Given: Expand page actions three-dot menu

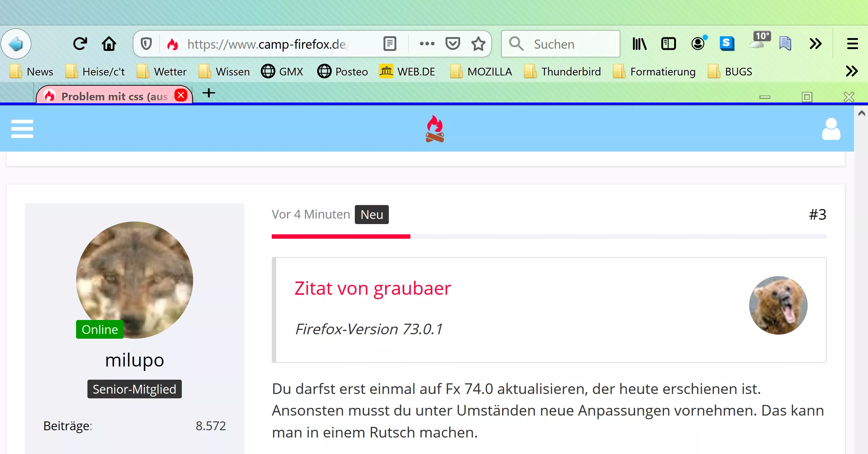Looking at the screenshot, I should point(427,44).
